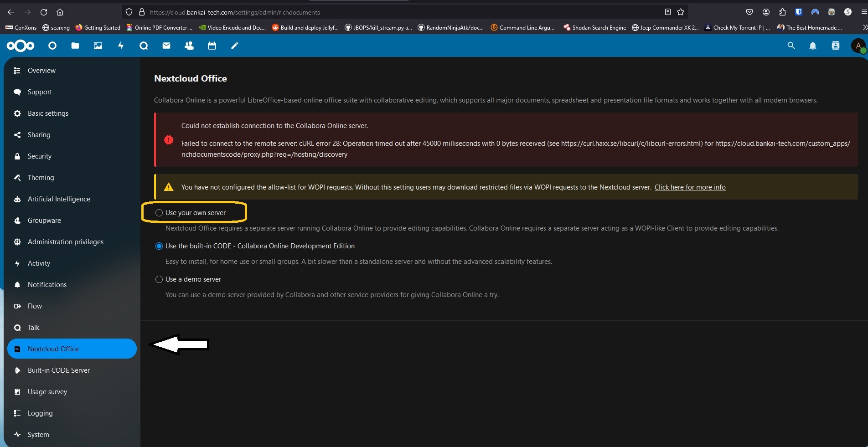Choose 'Use a demo server' option
This screenshot has width=868, height=447.
click(159, 279)
